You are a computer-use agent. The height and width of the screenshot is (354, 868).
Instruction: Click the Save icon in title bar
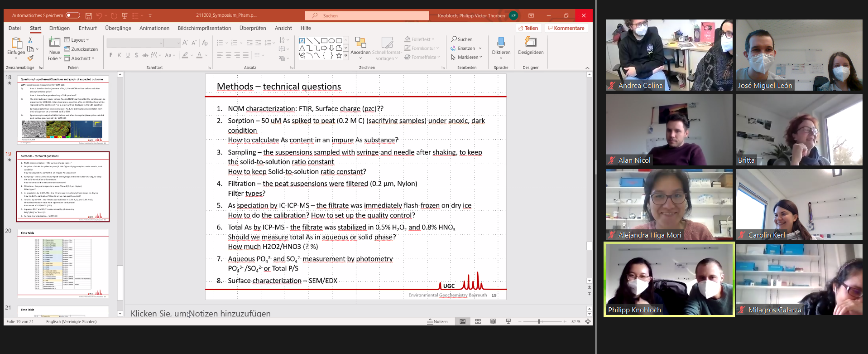click(89, 16)
